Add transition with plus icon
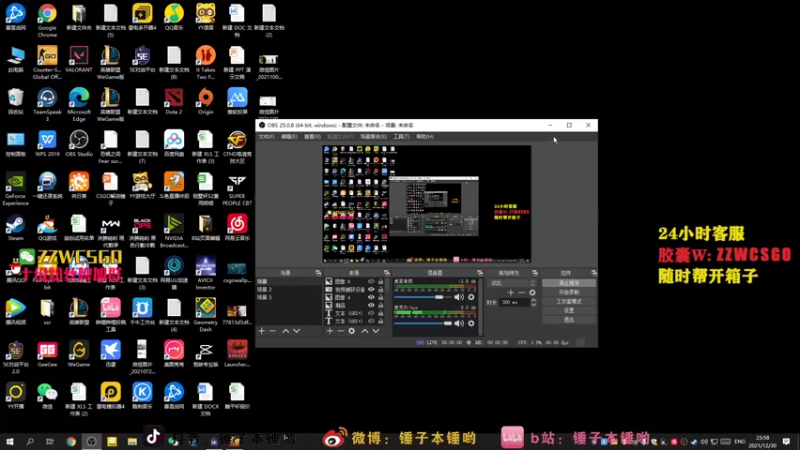The width and height of the screenshot is (800, 450). (x=511, y=292)
